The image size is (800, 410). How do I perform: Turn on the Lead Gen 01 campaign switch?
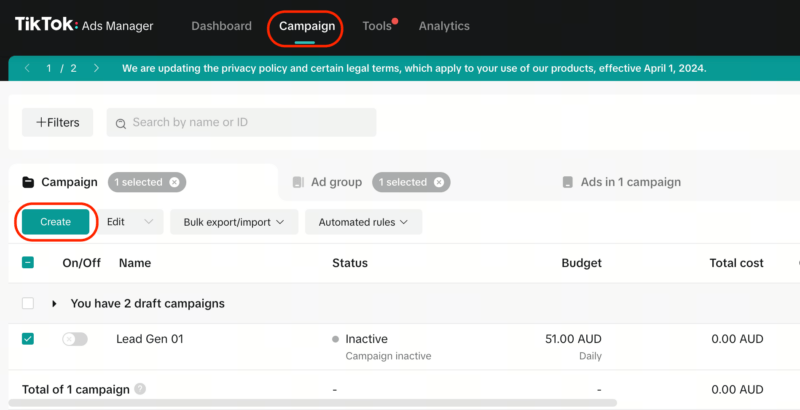click(75, 339)
